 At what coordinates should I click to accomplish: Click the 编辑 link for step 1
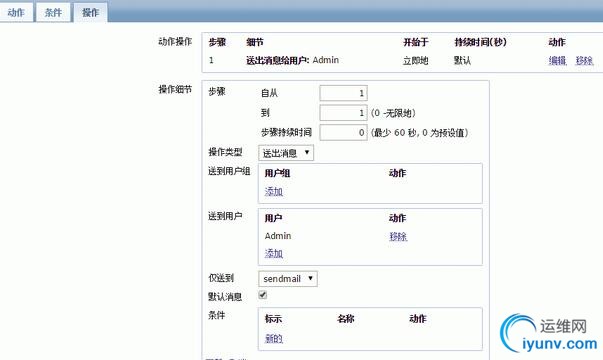557,60
